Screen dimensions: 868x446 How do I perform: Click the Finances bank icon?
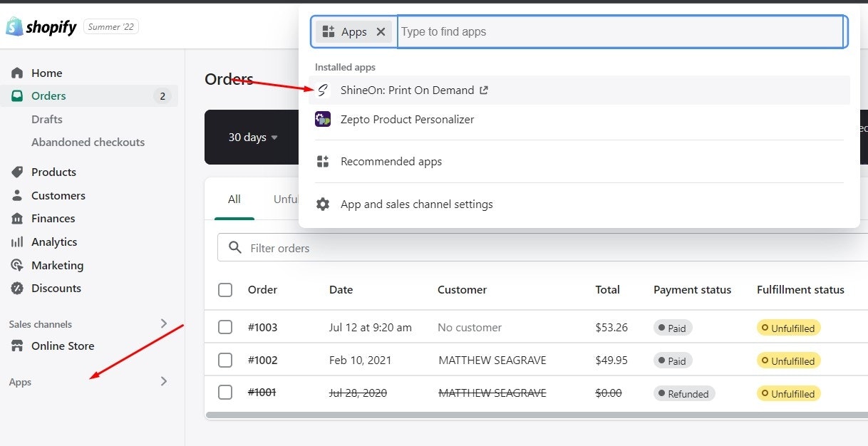coord(17,218)
